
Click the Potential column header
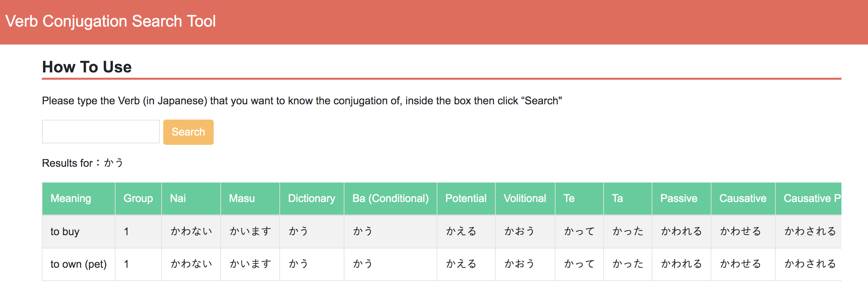click(466, 198)
